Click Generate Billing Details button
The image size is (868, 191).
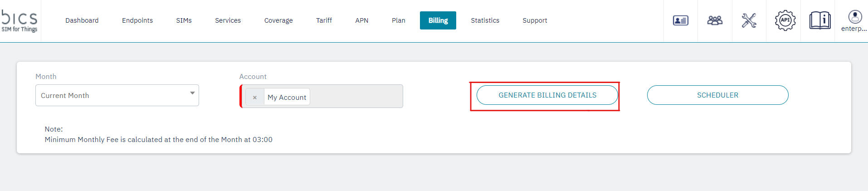(547, 95)
